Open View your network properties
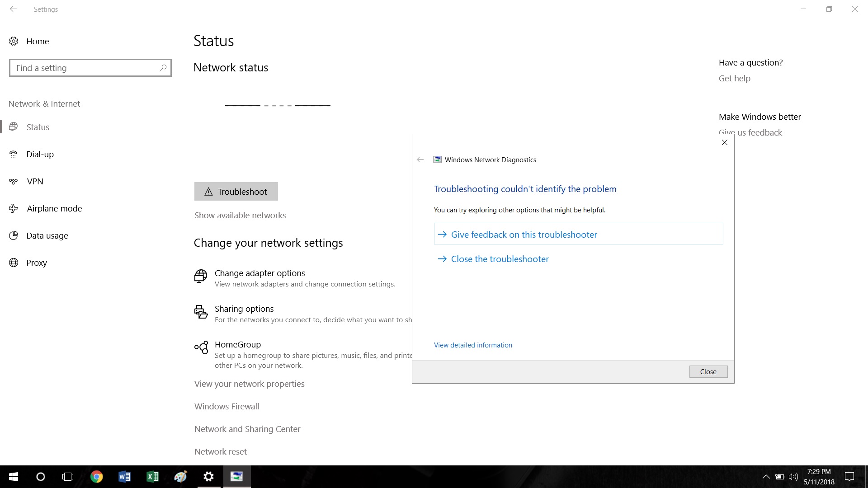This screenshot has width=868, height=488. click(x=250, y=384)
